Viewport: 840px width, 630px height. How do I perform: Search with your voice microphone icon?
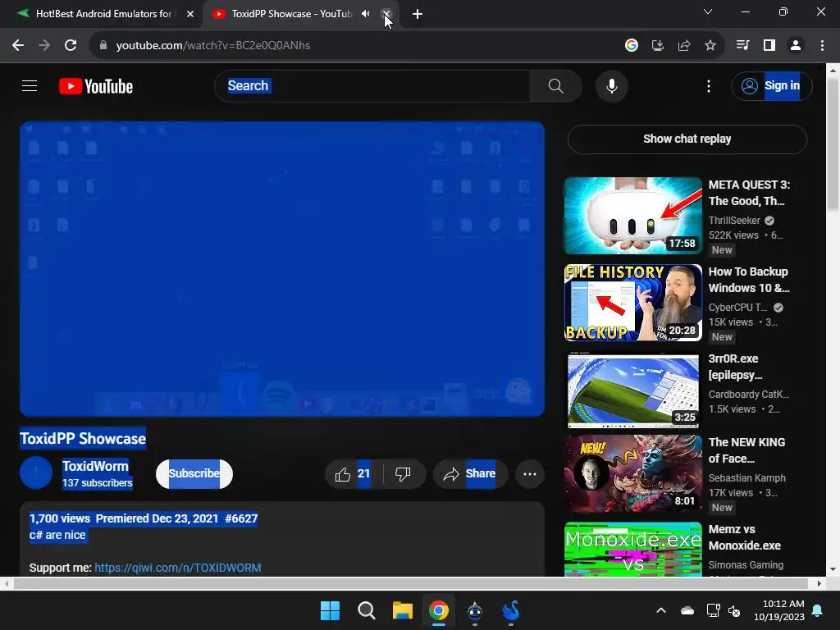pyautogui.click(x=611, y=85)
